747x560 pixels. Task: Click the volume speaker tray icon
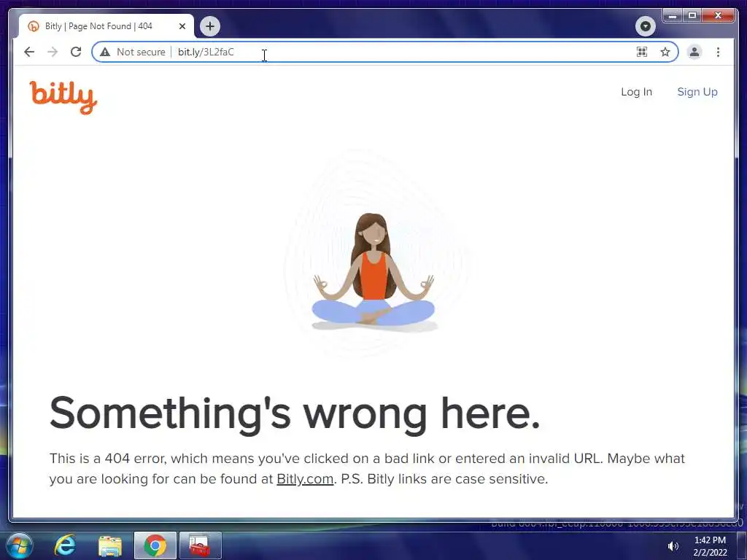coord(673,546)
